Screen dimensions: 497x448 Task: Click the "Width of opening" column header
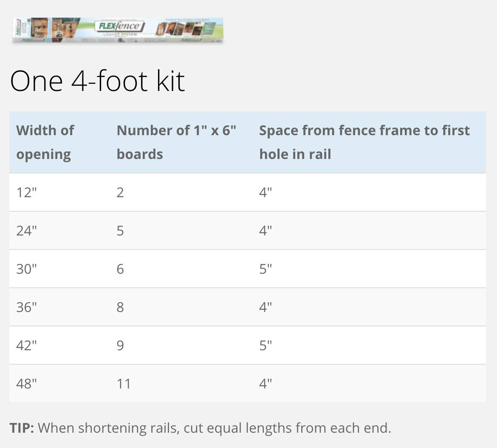(x=45, y=142)
